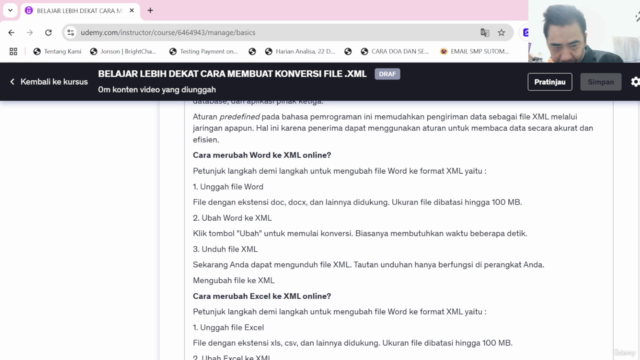Screen dimensions: 640x360
Task: Open Harian Analisa bookmark
Action: (300, 51)
